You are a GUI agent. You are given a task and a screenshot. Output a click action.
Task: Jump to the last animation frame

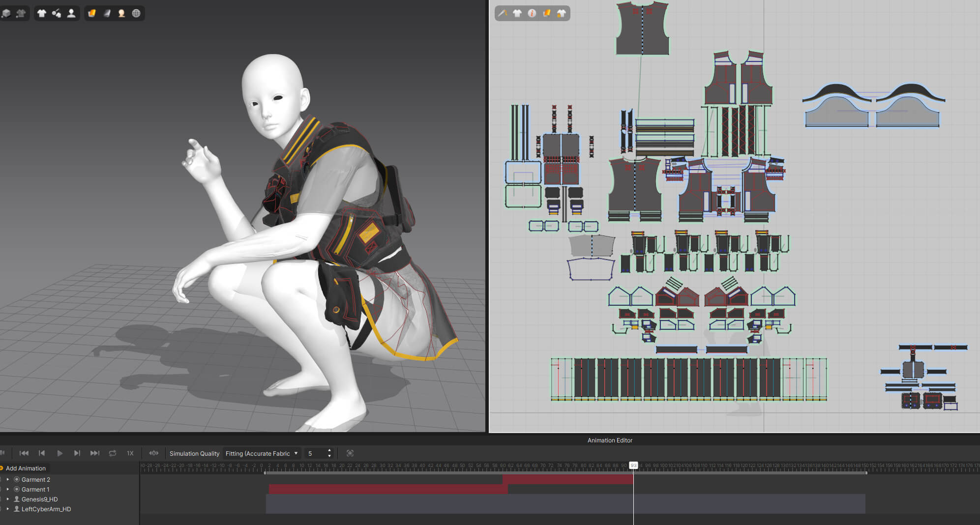95,453
